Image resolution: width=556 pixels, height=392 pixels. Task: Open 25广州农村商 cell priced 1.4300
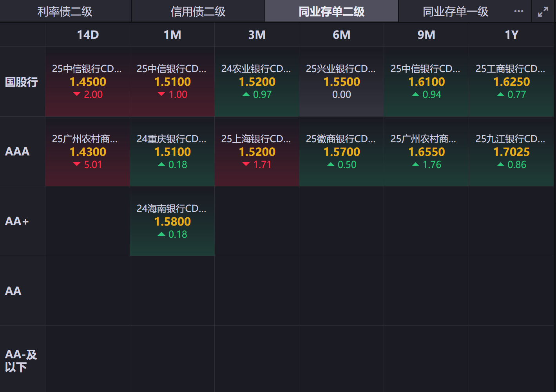tap(88, 152)
